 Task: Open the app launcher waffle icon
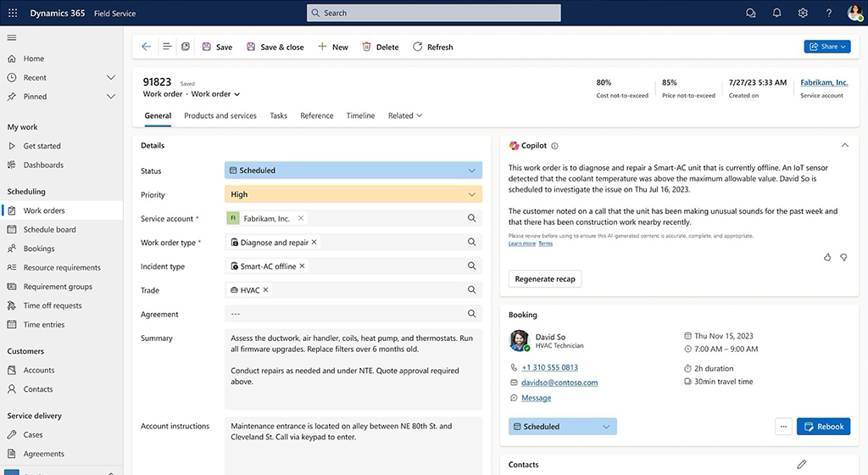click(13, 13)
